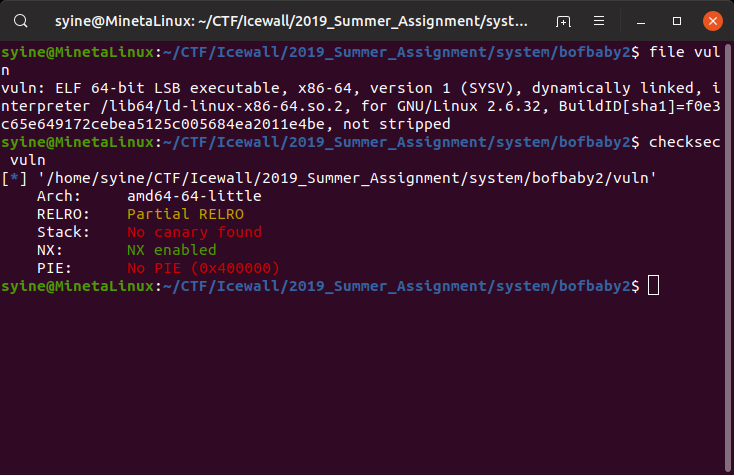Click the terminal title text
The image size is (734, 475).
(291, 21)
